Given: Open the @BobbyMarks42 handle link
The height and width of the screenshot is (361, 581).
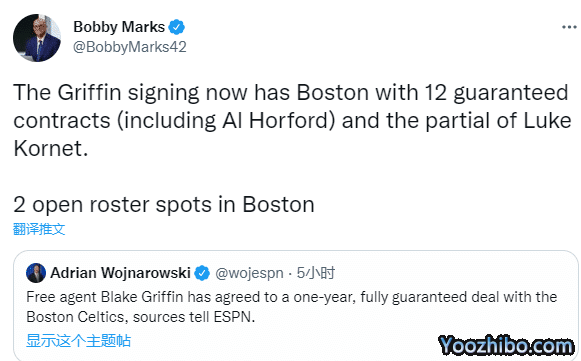Looking at the screenshot, I should (x=130, y=47).
